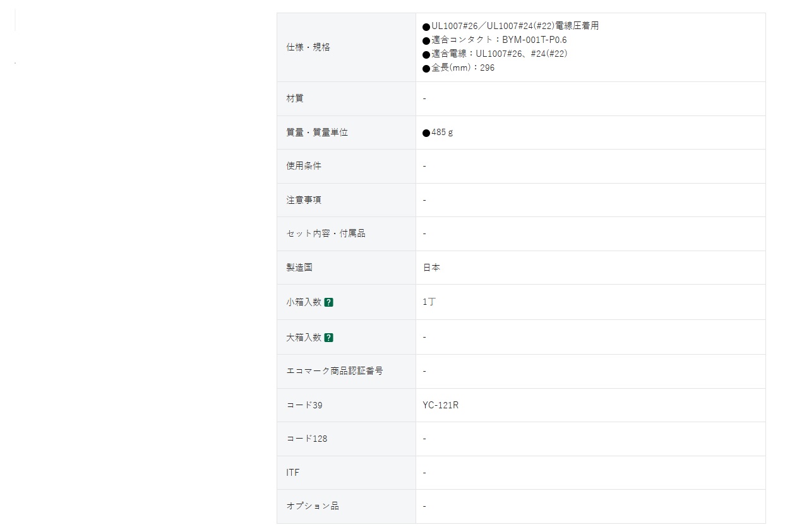Select the YC-121R code value
Image resolution: width=785 pixels, height=532 pixels.
click(x=441, y=405)
